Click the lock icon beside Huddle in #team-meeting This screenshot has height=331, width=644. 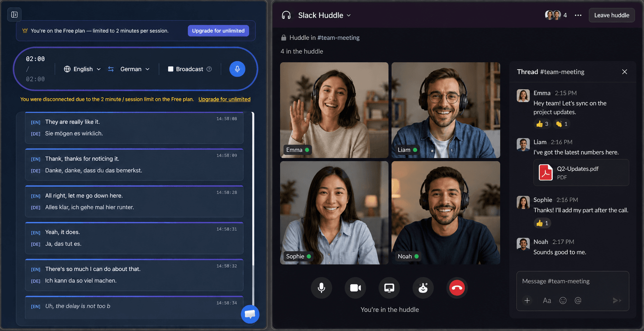(284, 38)
